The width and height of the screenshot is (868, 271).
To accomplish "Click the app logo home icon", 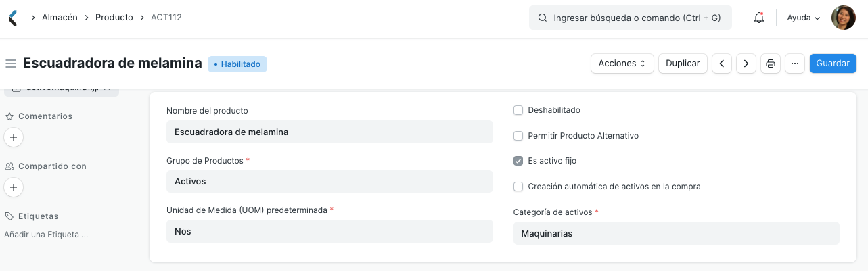I will 13,18.
